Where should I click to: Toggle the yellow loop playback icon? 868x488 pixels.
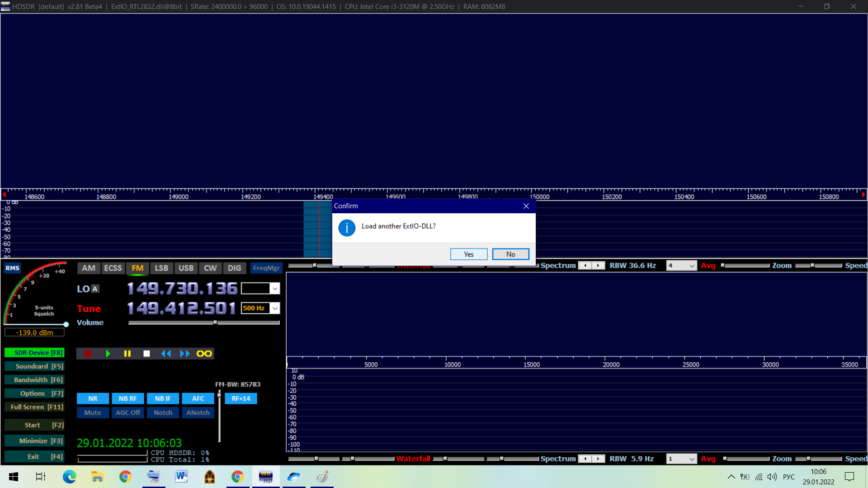[x=204, y=354]
